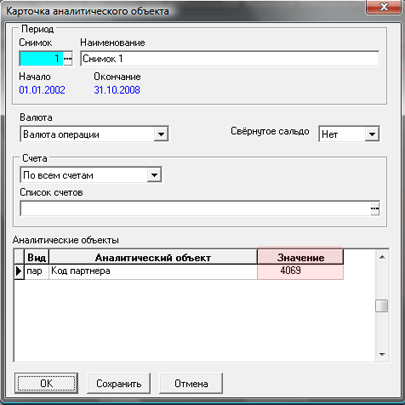
Task: Click the Отмена button
Action: point(191,383)
